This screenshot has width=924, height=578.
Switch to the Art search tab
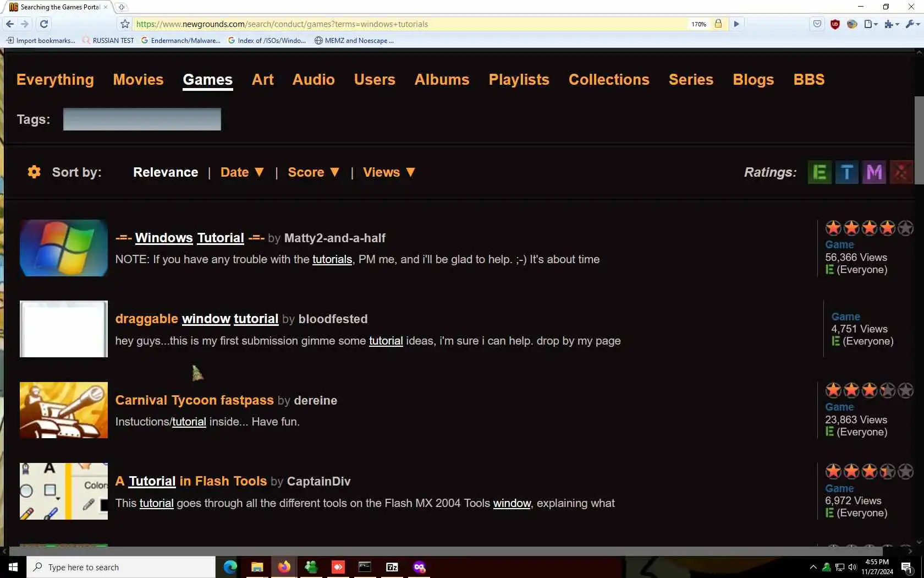point(263,79)
